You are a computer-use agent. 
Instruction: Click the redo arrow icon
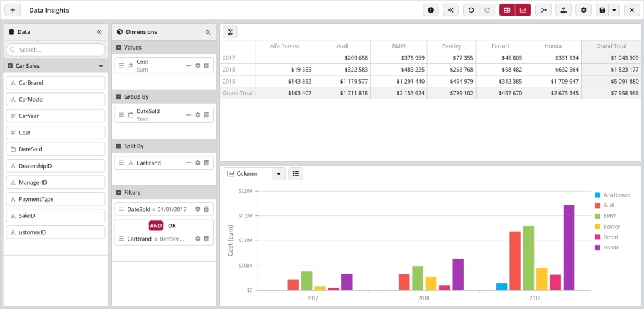[487, 10]
